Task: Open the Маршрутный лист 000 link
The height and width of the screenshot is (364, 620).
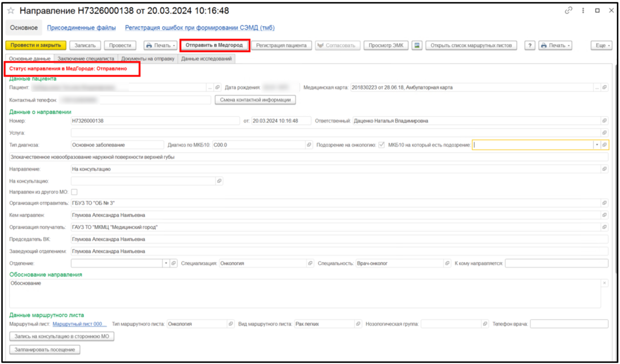Action: pyautogui.click(x=80, y=324)
